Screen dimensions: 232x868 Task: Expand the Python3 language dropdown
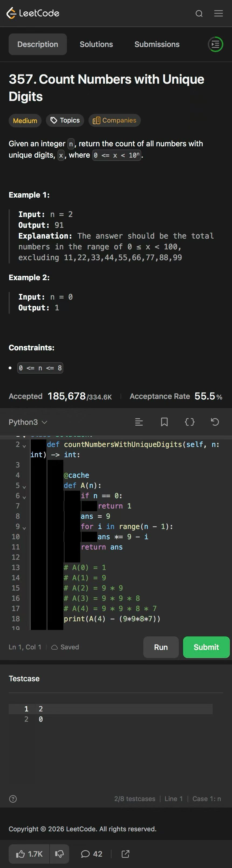click(28, 422)
